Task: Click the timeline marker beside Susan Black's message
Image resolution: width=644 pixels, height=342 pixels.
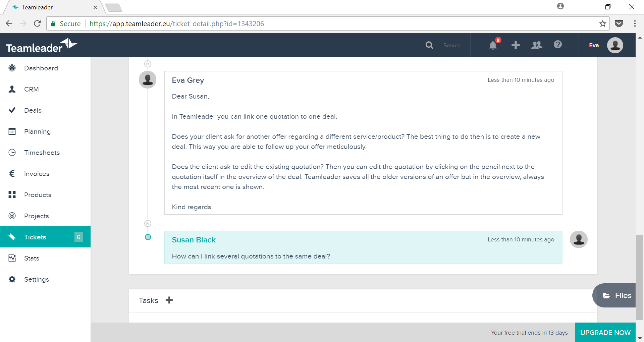Action: pyautogui.click(x=148, y=237)
